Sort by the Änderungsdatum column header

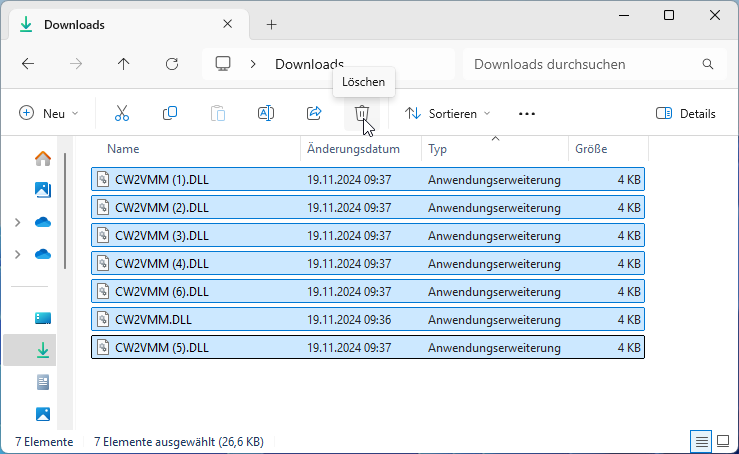[x=353, y=149]
